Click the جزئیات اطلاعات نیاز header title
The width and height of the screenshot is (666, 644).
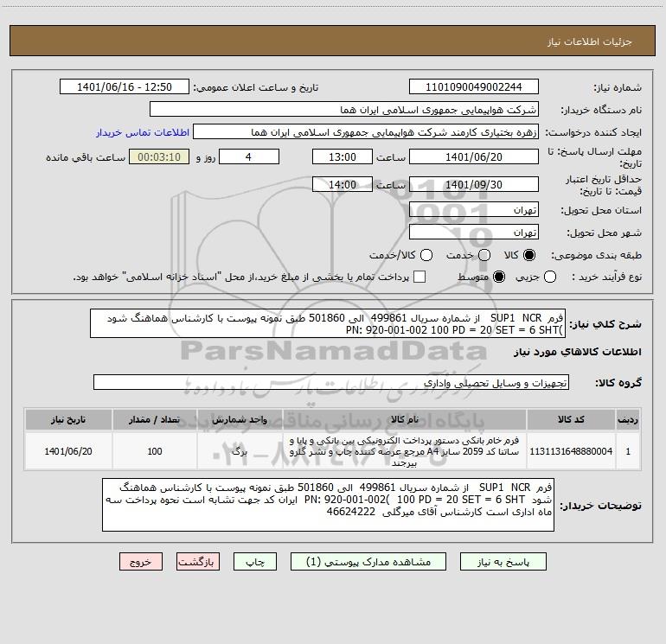coord(590,41)
